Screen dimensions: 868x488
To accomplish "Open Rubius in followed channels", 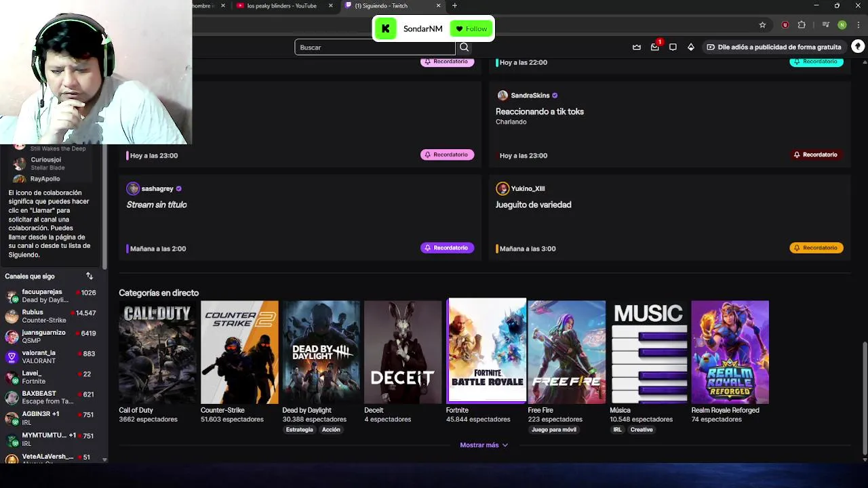I will [x=50, y=316].
